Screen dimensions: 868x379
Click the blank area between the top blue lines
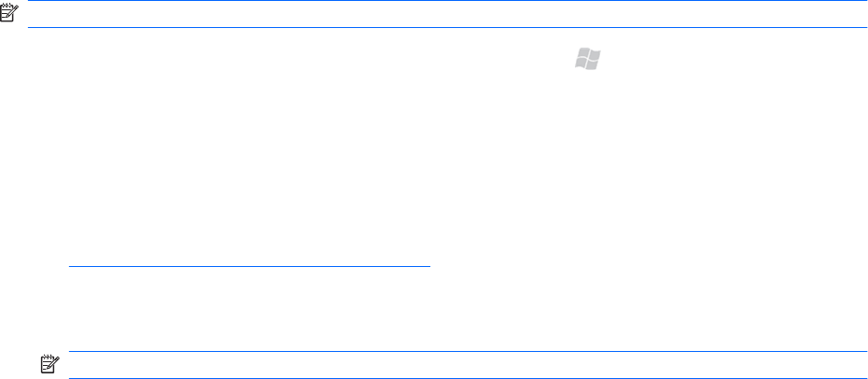(x=439, y=14)
